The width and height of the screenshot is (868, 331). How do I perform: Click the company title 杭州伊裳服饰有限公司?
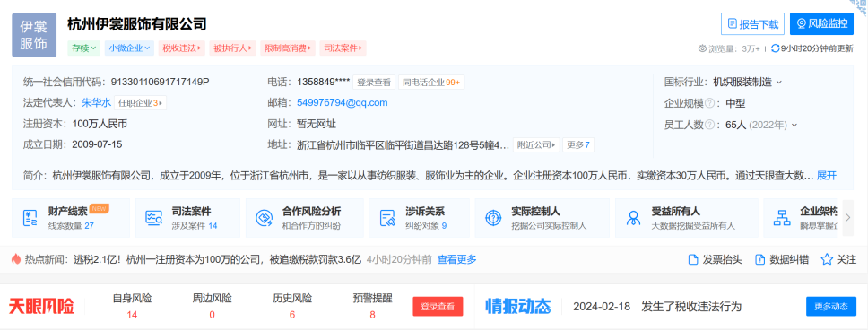coord(136,24)
